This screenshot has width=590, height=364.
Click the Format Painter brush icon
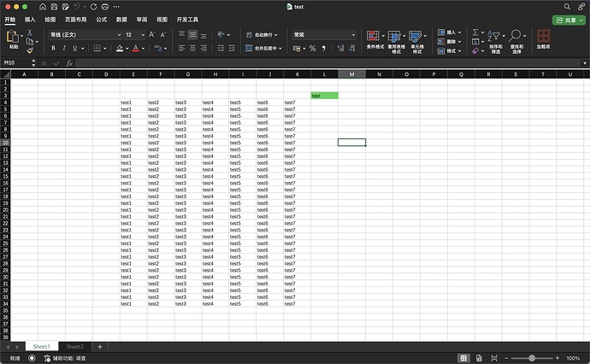click(x=30, y=50)
